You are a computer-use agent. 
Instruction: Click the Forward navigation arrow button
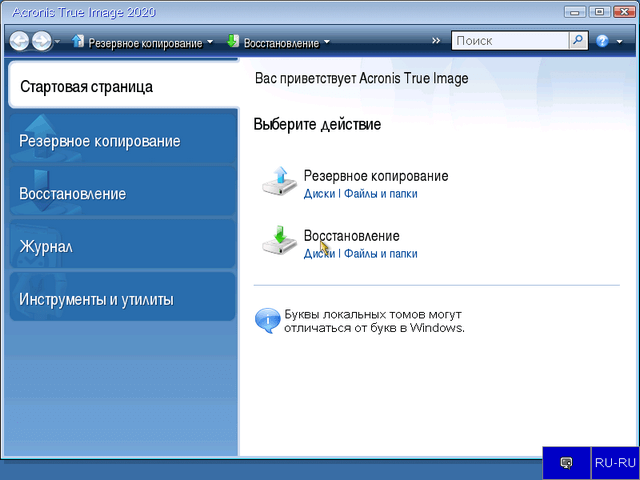point(42,42)
